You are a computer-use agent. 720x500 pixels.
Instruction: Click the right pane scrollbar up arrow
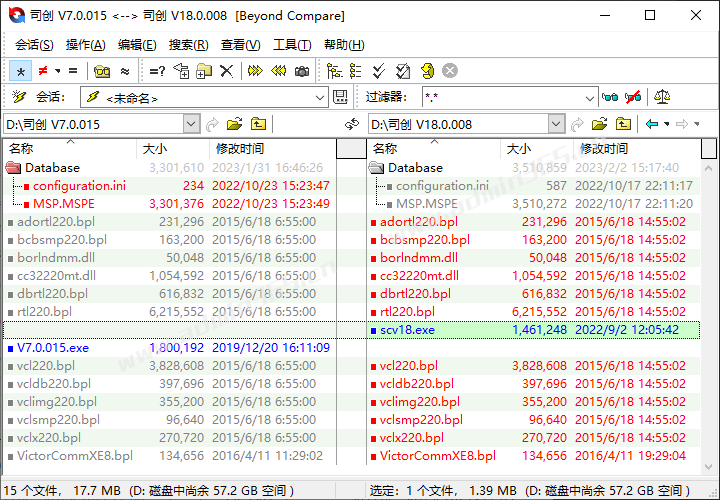click(709, 168)
